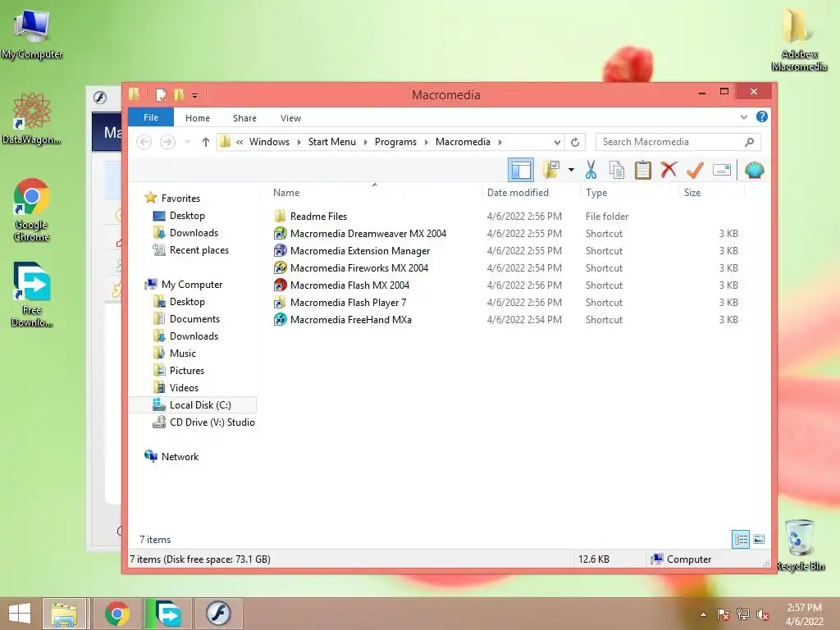Open Recent places in Favorites
Viewport: 840px width, 630px height.
pyautogui.click(x=199, y=250)
